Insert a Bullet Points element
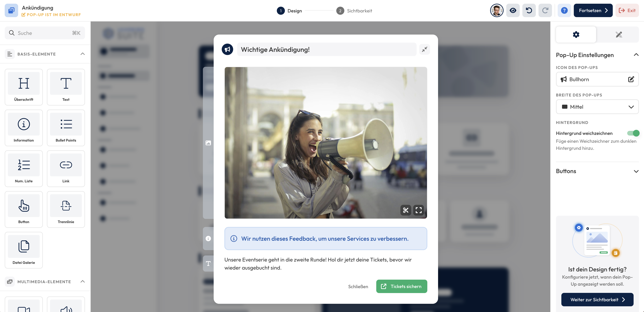 point(66,128)
